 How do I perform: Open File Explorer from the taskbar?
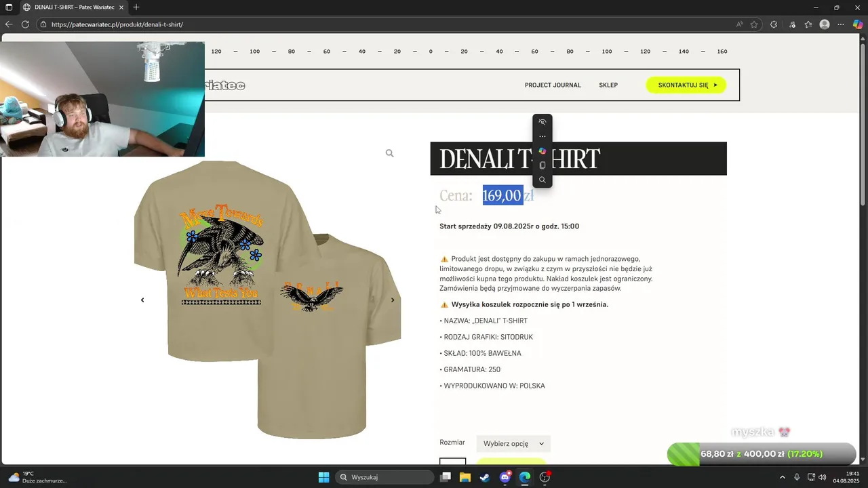(465, 477)
